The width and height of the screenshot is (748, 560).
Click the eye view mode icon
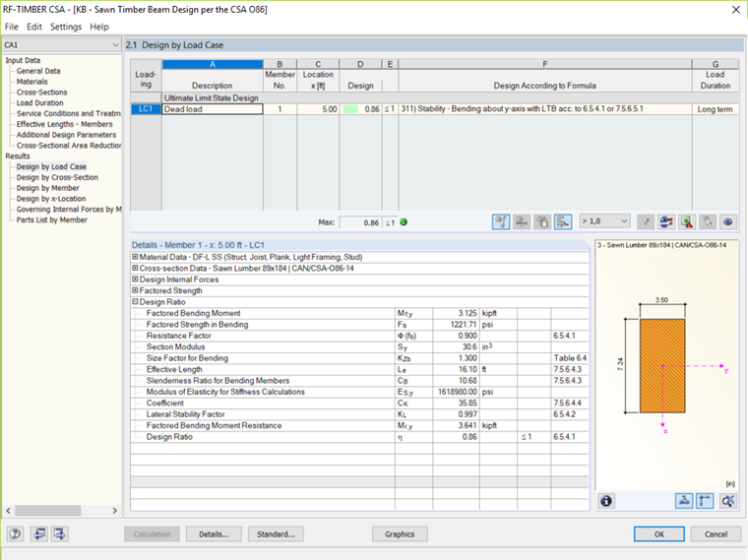point(728,222)
